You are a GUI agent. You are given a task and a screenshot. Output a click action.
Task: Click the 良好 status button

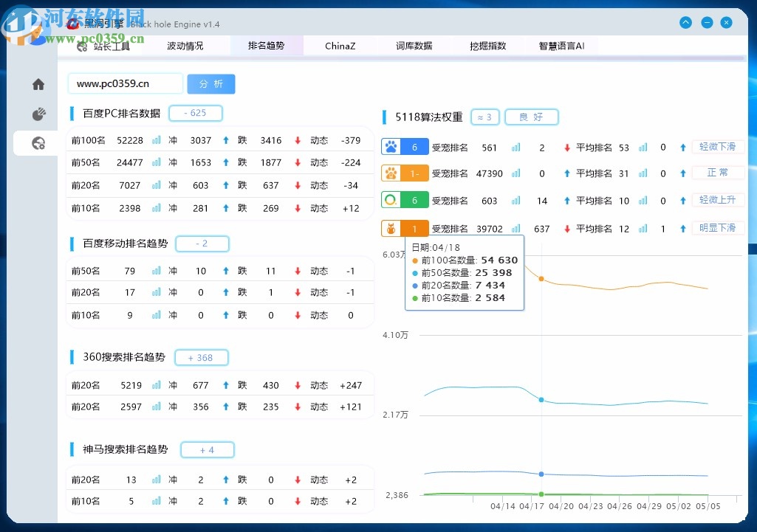(x=531, y=117)
